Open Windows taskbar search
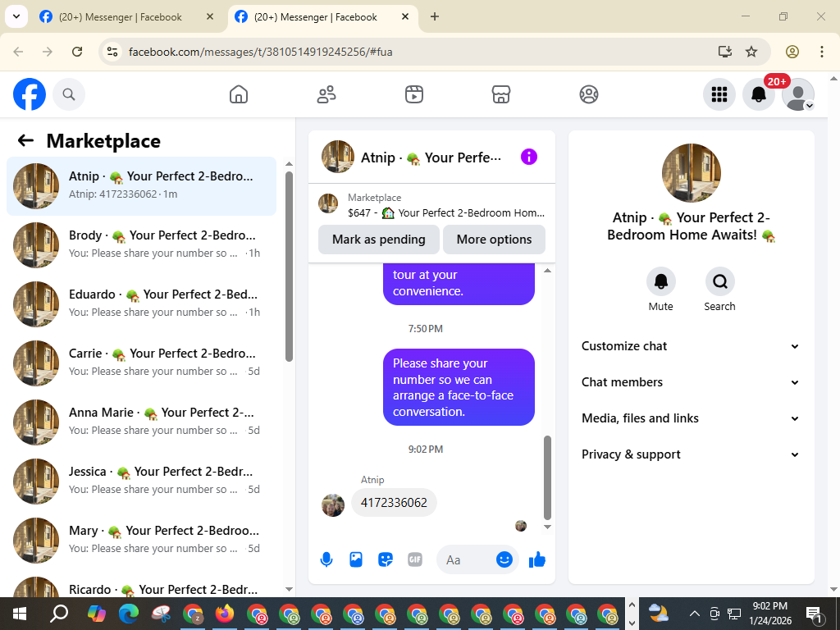The height and width of the screenshot is (630, 840). [x=58, y=614]
